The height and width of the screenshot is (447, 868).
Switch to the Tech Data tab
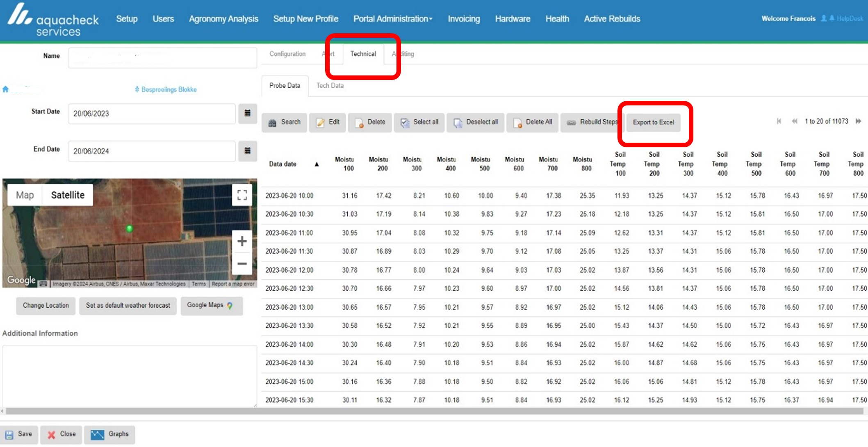[330, 86]
